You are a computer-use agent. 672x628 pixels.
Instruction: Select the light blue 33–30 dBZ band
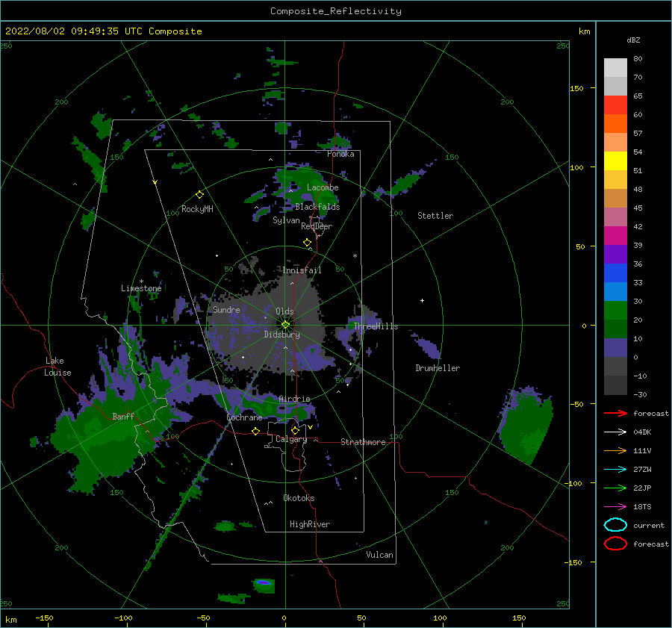[x=615, y=291]
